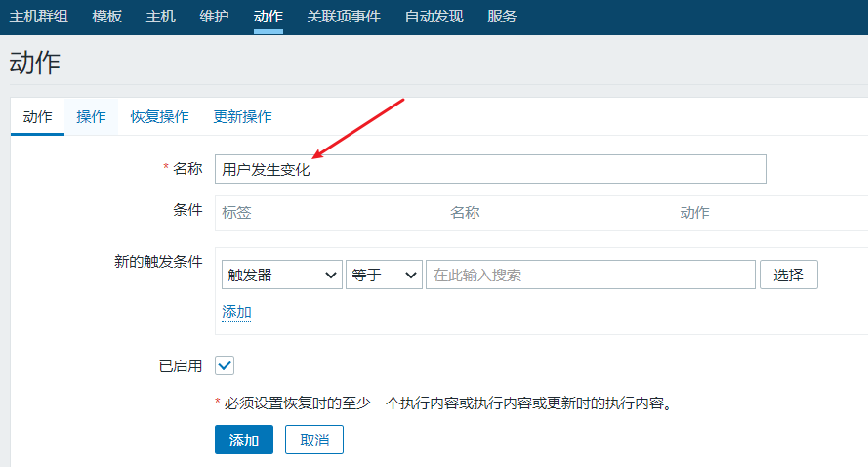The image size is (868, 467).
Task: Click the 标签 column header in 条件
Action: pos(237,213)
